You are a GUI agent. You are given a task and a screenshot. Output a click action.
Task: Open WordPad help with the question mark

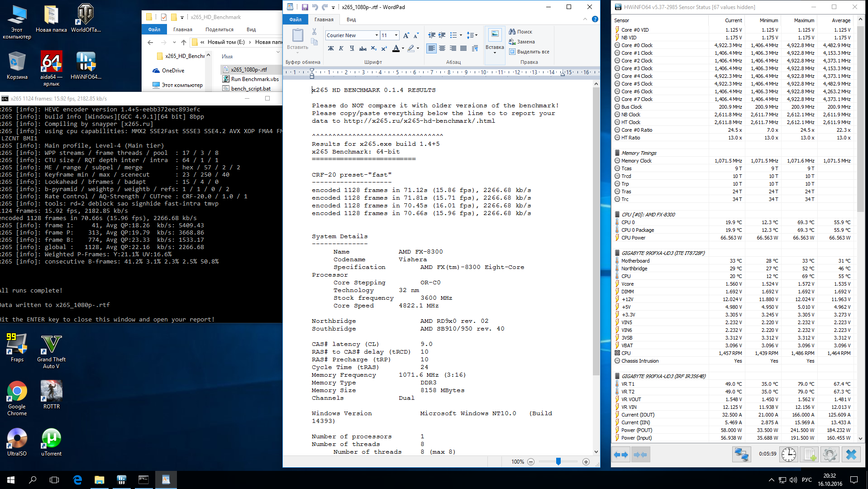[x=595, y=19]
